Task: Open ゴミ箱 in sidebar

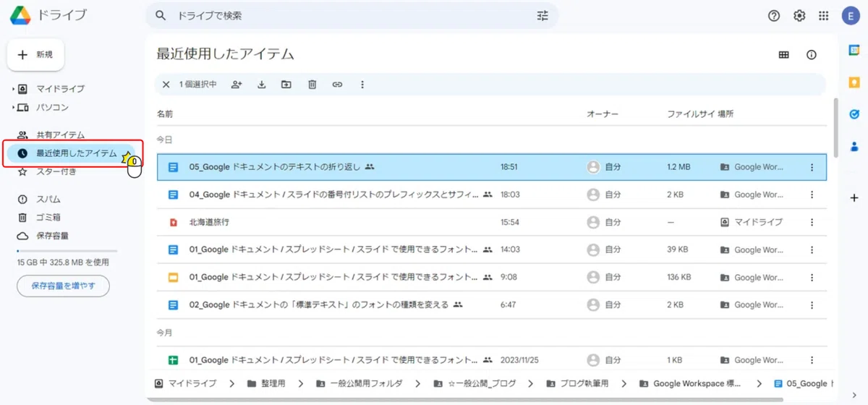Action: [x=48, y=217]
